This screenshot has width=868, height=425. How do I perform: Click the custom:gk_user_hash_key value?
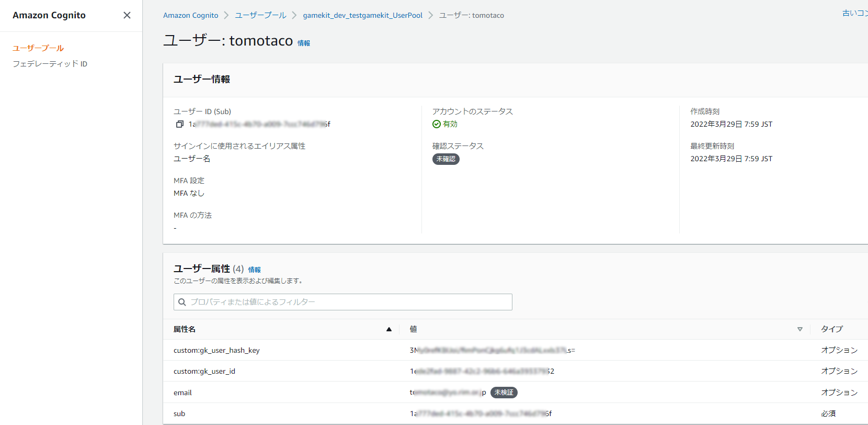[x=492, y=350]
